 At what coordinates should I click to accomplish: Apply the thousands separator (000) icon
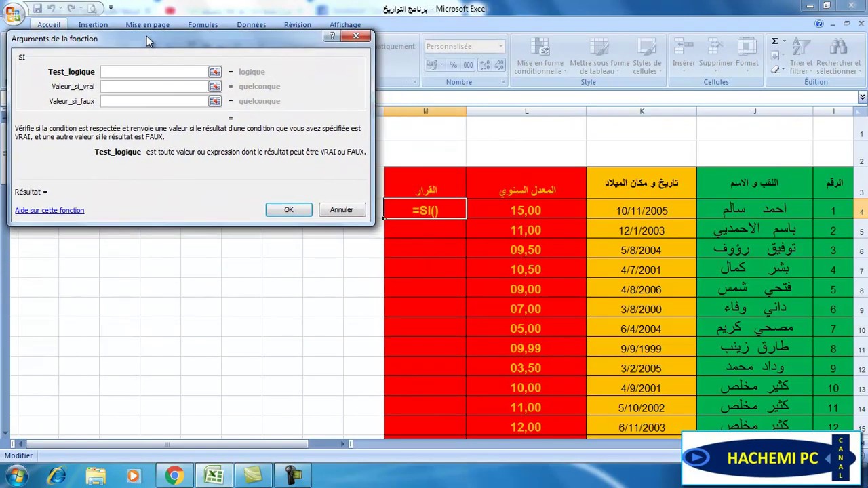tap(468, 65)
